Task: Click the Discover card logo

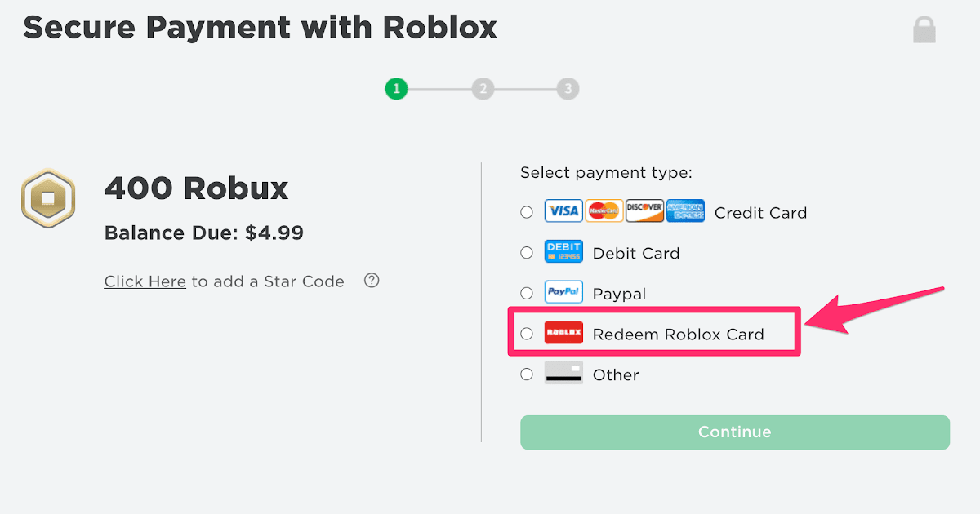Action: [x=645, y=211]
